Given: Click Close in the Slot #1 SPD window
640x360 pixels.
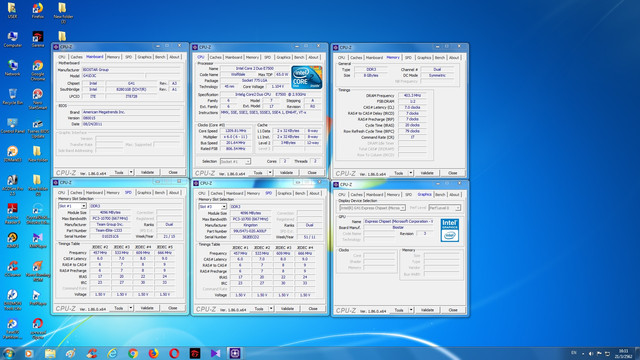Looking at the screenshot, I should point(173,308).
